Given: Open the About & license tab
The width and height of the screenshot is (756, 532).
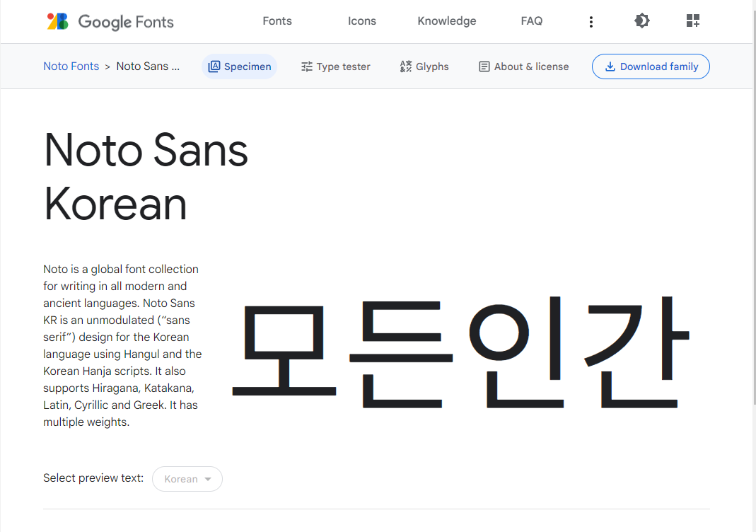Looking at the screenshot, I should tap(523, 66).
